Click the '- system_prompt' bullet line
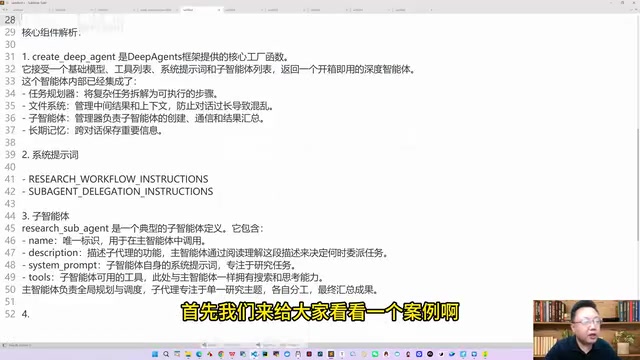The height and width of the screenshot is (360, 640). coord(159,265)
